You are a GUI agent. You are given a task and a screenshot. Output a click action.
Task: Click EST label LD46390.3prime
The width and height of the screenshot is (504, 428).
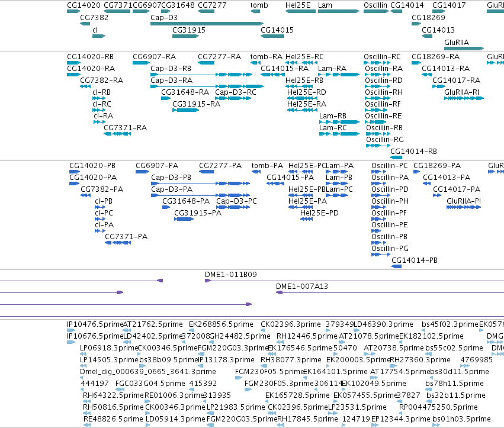(383, 324)
